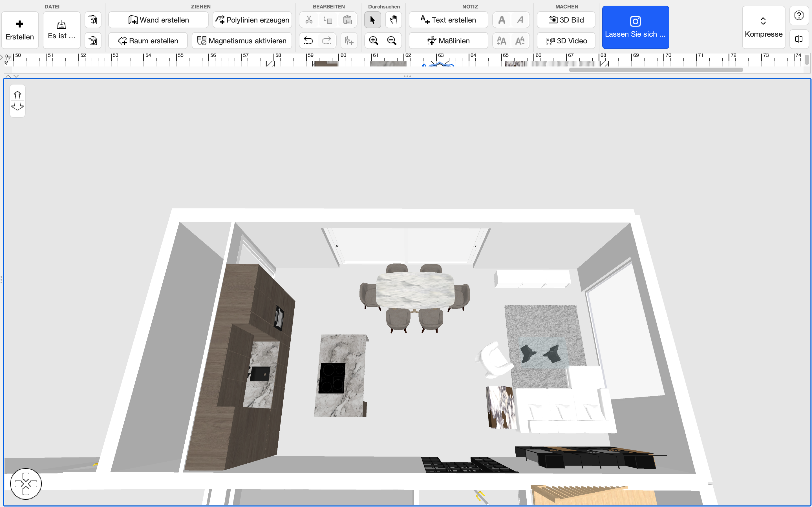This screenshot has width=812, height=507.
Task: Click the zoom in magnifier
Action: [374, 41]
